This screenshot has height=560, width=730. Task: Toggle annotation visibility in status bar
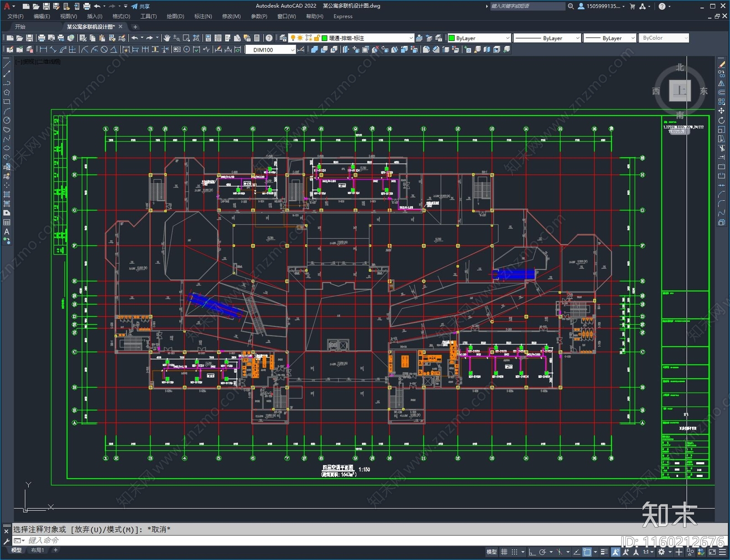point(615,552)
